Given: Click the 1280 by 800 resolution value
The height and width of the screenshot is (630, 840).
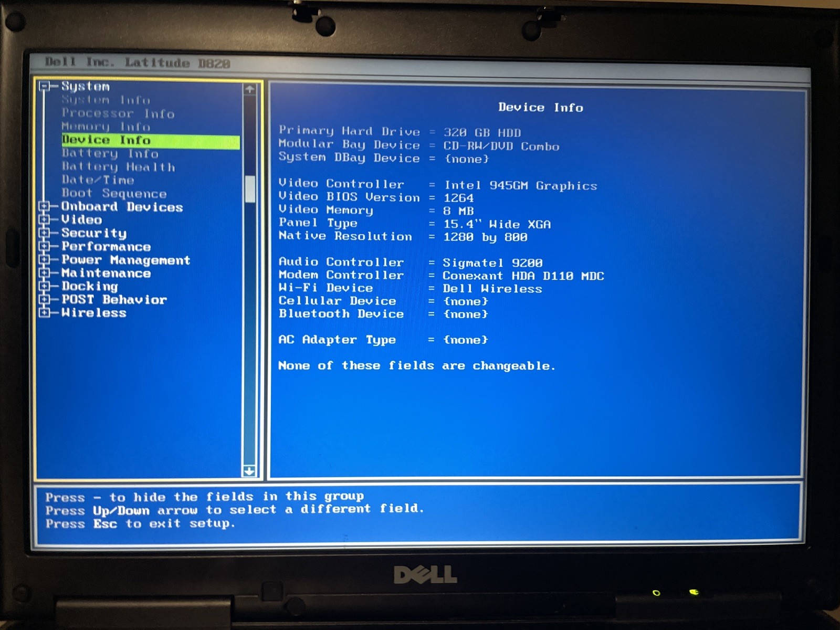Looking at the screenshot, I should (486, 237).
